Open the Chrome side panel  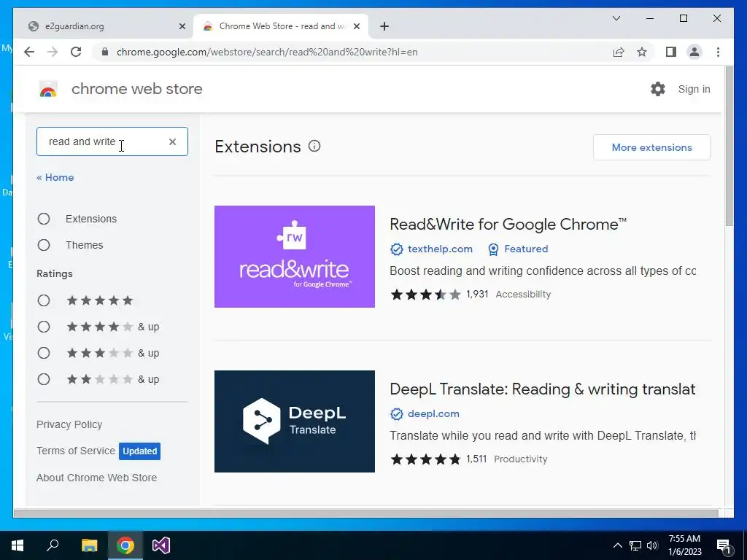pyautogui.click(x=671, y=52)
